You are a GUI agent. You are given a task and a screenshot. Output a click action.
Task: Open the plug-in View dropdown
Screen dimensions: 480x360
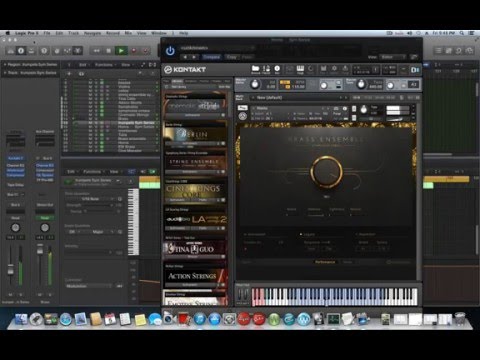click(x=394, y=57)
